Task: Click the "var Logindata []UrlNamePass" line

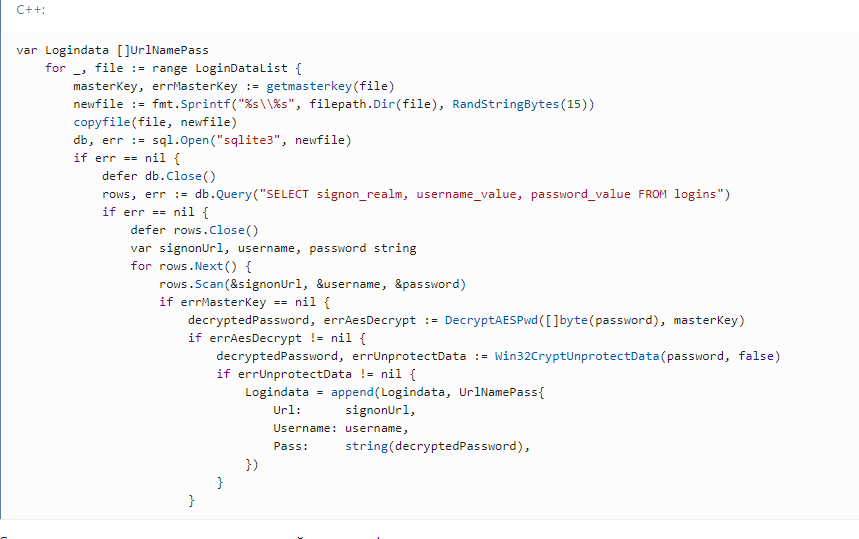Action: 112,50
